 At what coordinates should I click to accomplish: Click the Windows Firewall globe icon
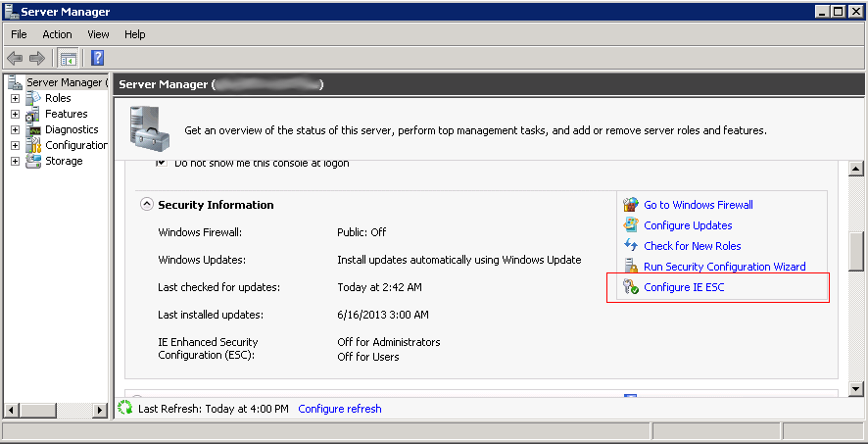631,205
